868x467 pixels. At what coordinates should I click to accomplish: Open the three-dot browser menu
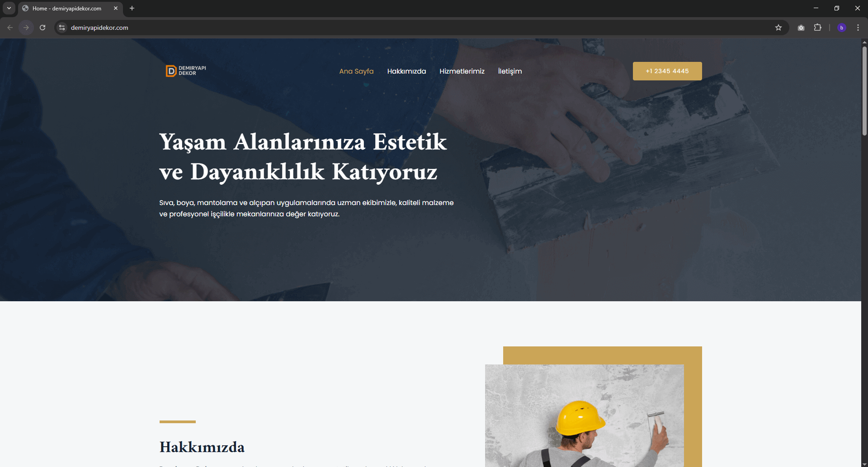(x=858, y=28)
